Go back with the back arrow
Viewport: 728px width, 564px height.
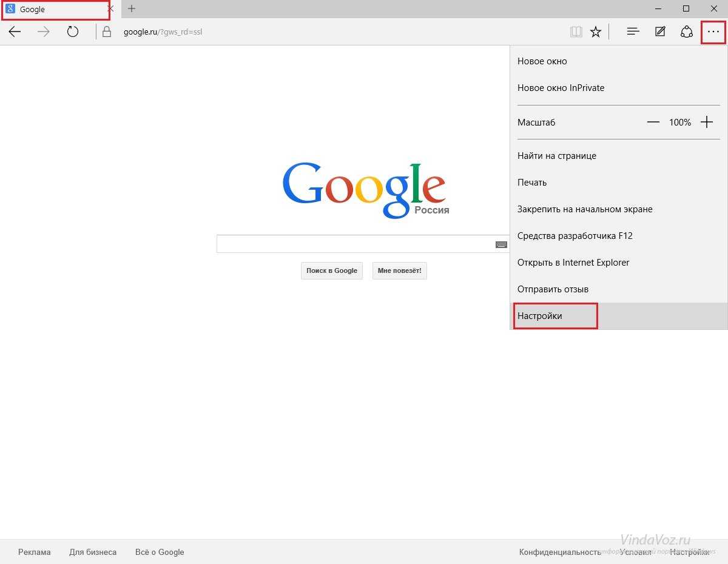click(15, 32)
